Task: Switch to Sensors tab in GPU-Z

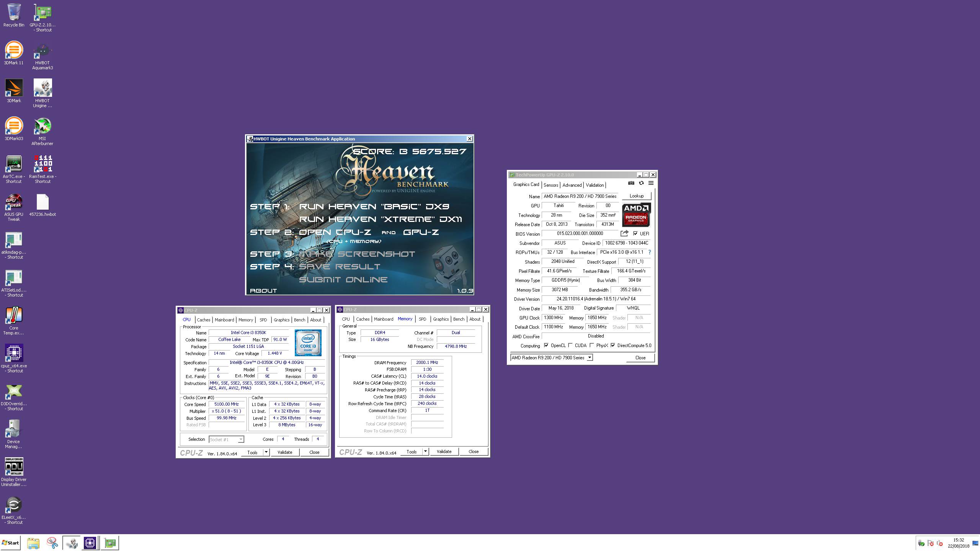Action: pos(551,185)
